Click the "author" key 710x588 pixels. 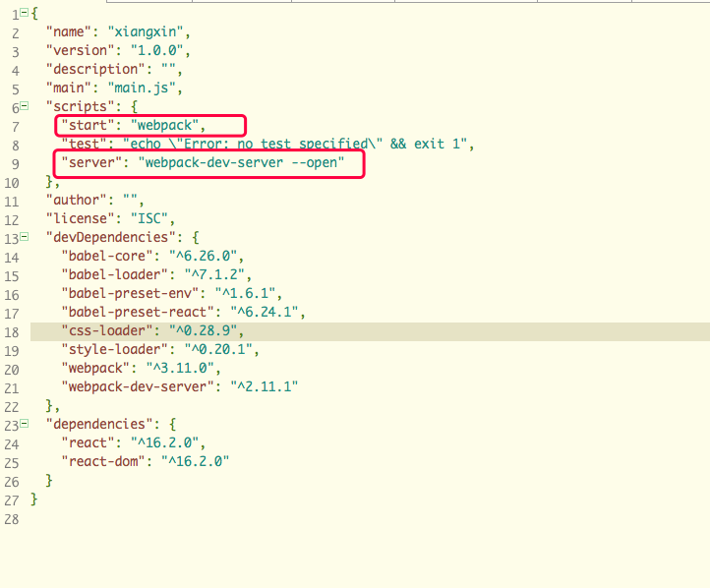[x=77, y=200]
